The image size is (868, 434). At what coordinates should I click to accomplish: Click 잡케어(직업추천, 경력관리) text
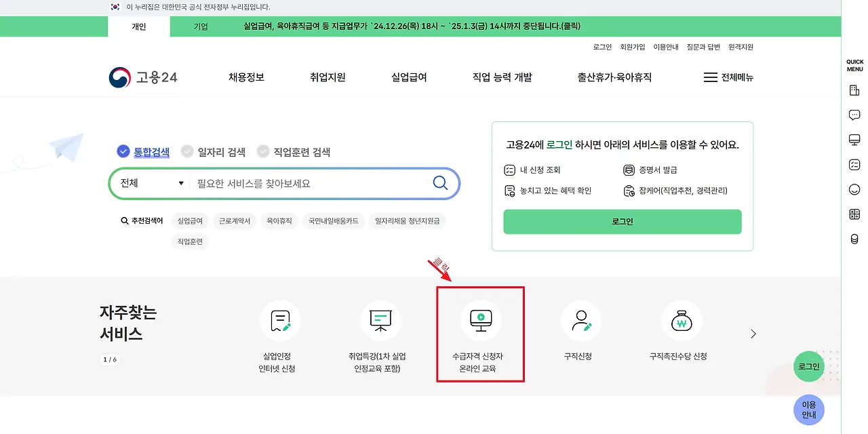coord(683,191)
